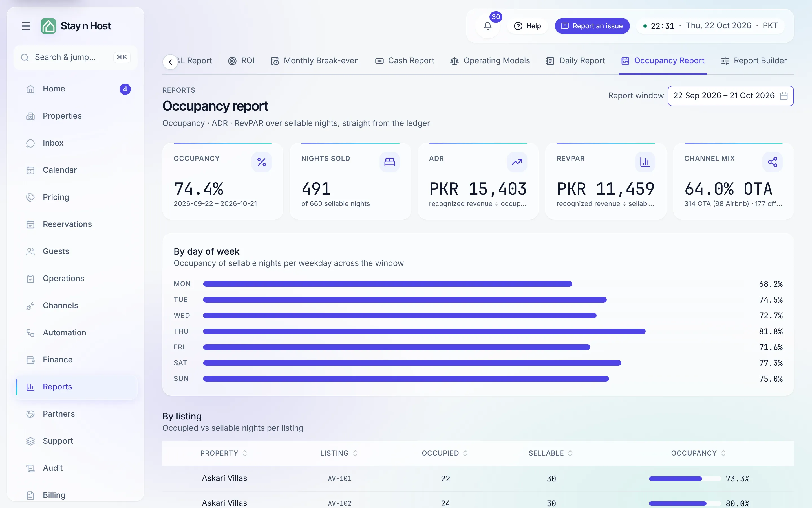Switch to the ROI tab
This screenshot has width=812, height=508.
click(x=241, y=61)
